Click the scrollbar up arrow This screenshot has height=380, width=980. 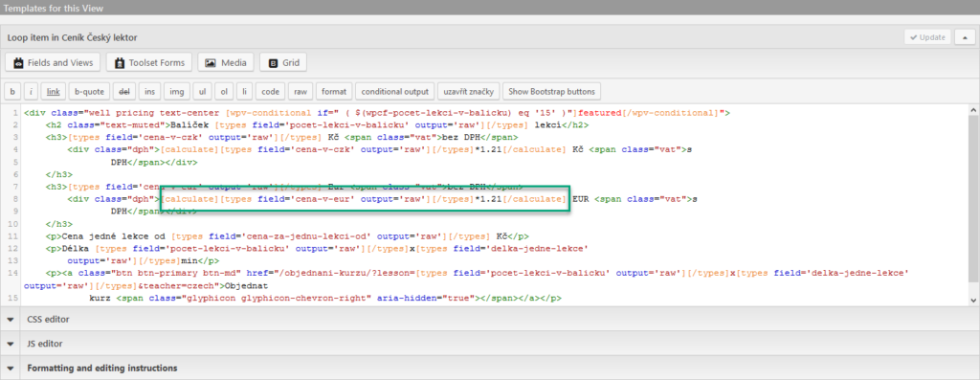tap(973, 109)
